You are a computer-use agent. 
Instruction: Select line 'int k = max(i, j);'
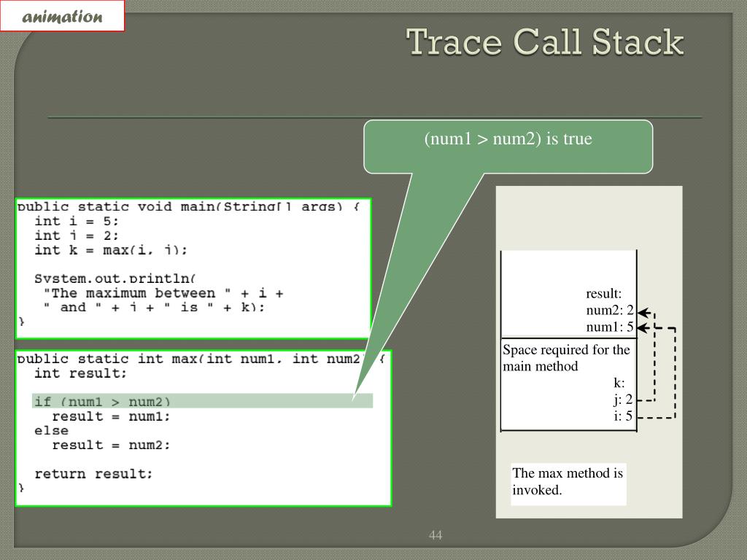(111, 249)
